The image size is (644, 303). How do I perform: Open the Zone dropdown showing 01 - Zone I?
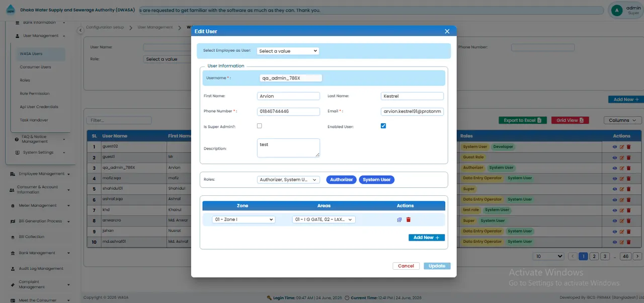[244, 219]
